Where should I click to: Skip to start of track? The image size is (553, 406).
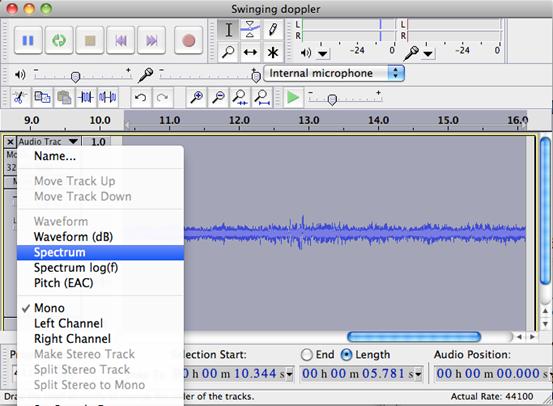click(x=121, y=40)
